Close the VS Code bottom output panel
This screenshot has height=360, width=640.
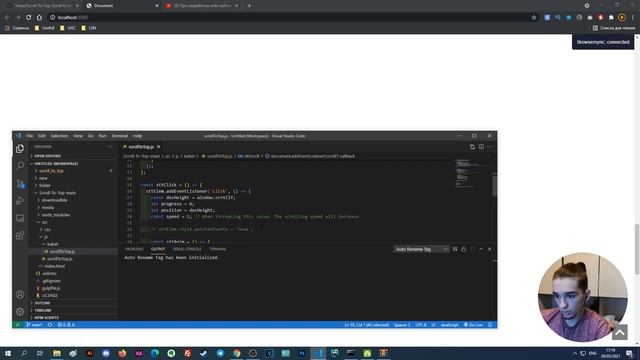(490, 249)
